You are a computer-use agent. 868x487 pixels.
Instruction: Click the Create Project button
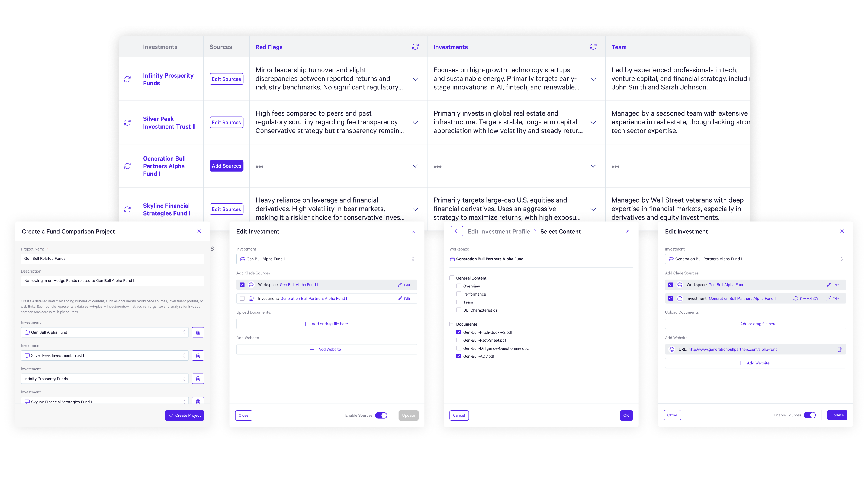(x=184, y=416)
